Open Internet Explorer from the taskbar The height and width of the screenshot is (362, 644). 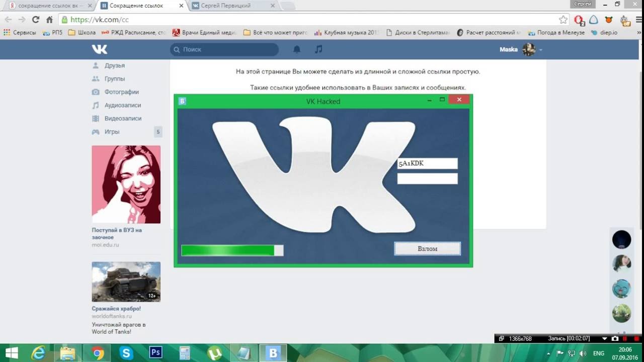click(x=38, y=353)
